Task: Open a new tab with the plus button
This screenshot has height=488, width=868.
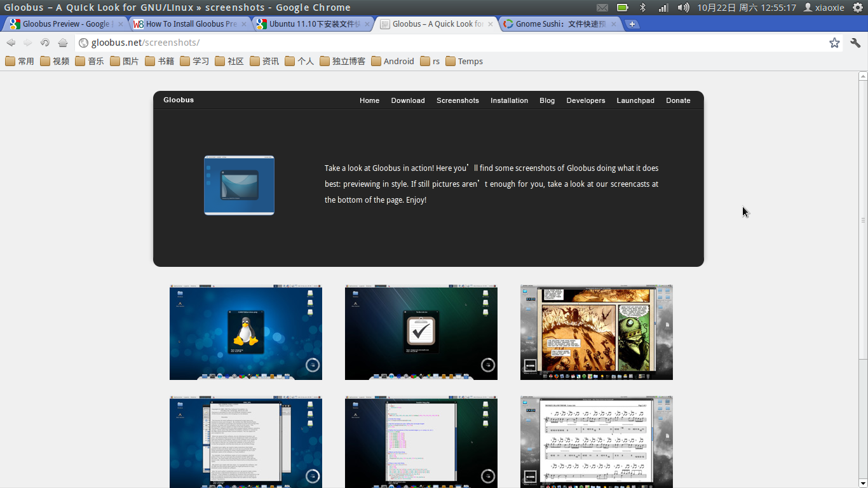Action: (632, 24)
